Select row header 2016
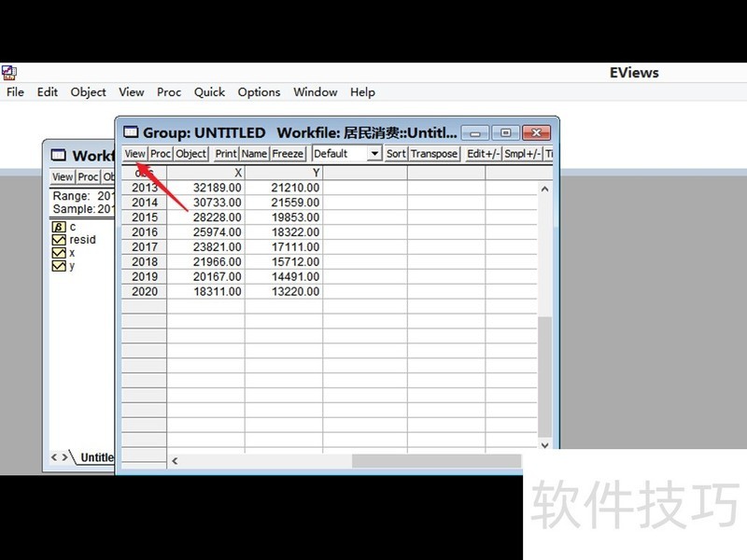Screen dimensions: 747x560 click(x=145, y=231)
